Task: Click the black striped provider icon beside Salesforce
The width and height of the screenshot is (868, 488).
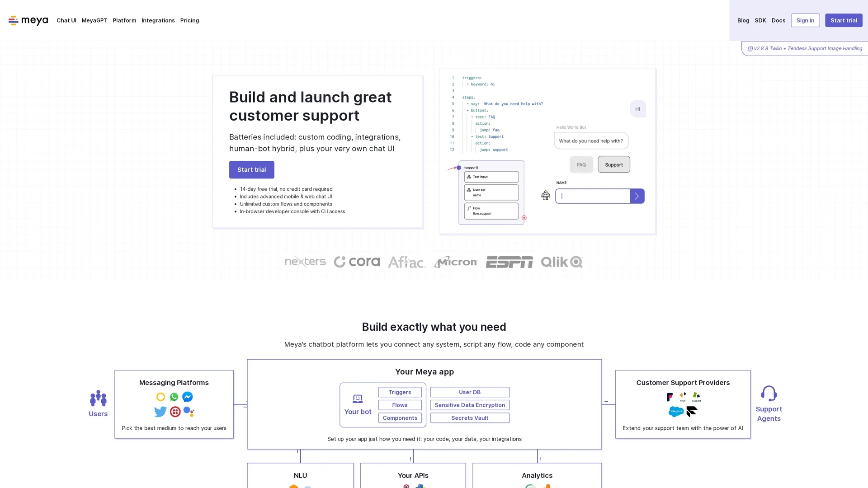Action: (692, 412)
